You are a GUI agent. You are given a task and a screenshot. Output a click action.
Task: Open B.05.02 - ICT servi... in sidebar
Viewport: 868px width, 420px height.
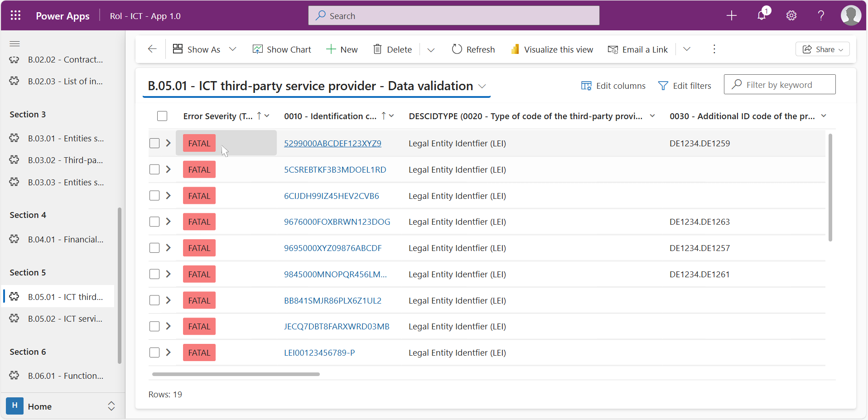click(65, 319)
